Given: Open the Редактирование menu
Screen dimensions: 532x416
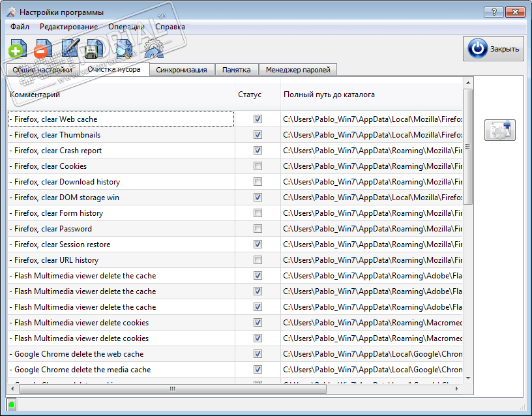Looking at the screenshot, I should (68, 27).
